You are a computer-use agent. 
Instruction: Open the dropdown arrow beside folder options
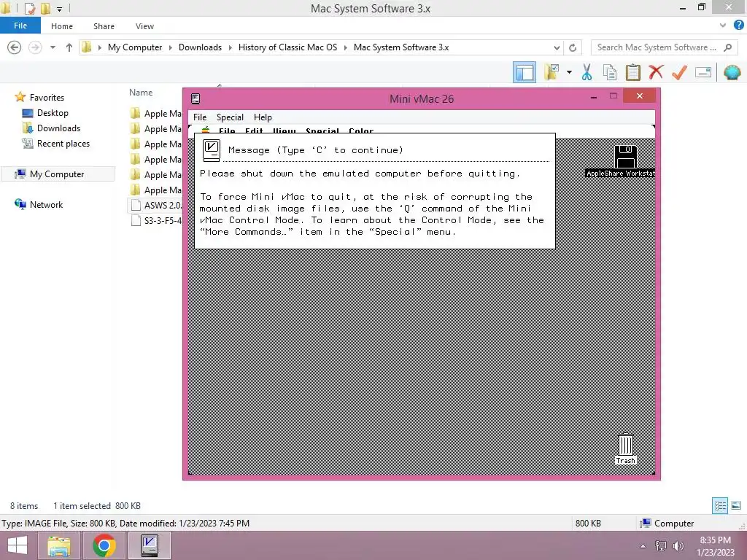coord(569,72)
